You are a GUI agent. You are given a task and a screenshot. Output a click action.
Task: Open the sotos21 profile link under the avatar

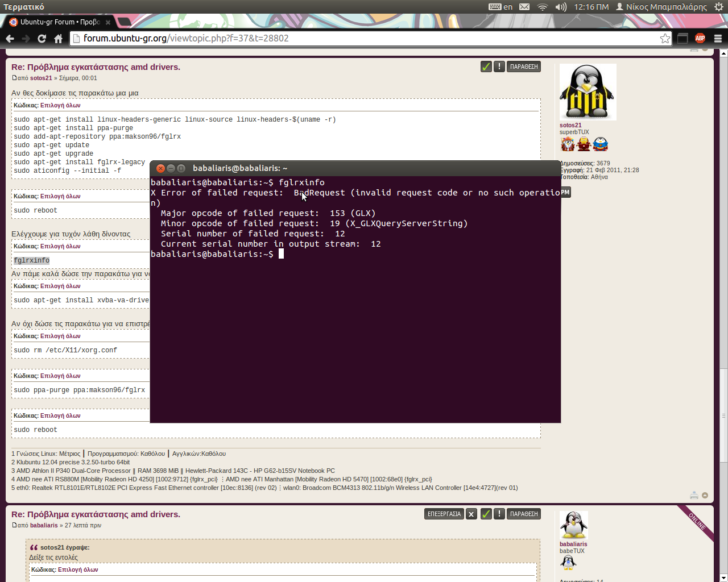pos(570,125)
